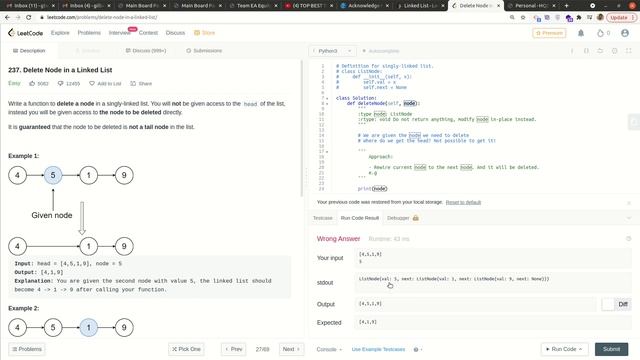Click the streak flame counter icon

click(600, 33)
